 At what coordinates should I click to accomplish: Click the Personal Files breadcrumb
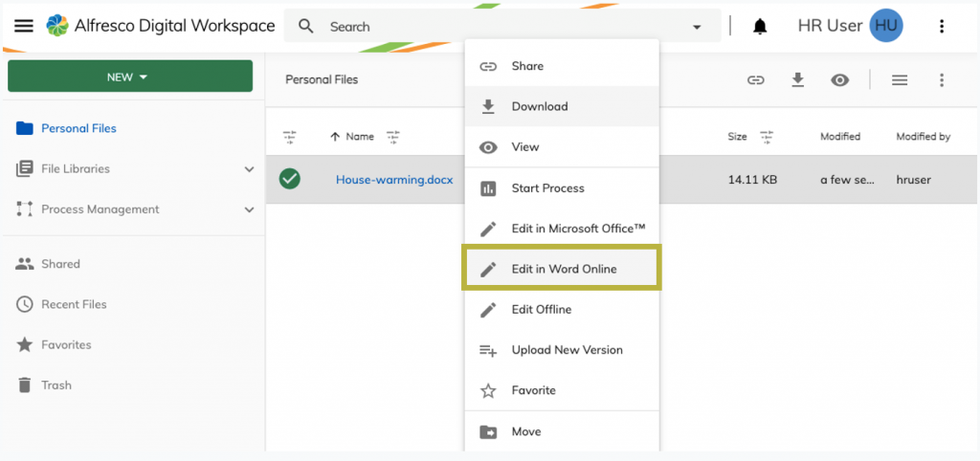pyautogui.click(x=322, y=80)
